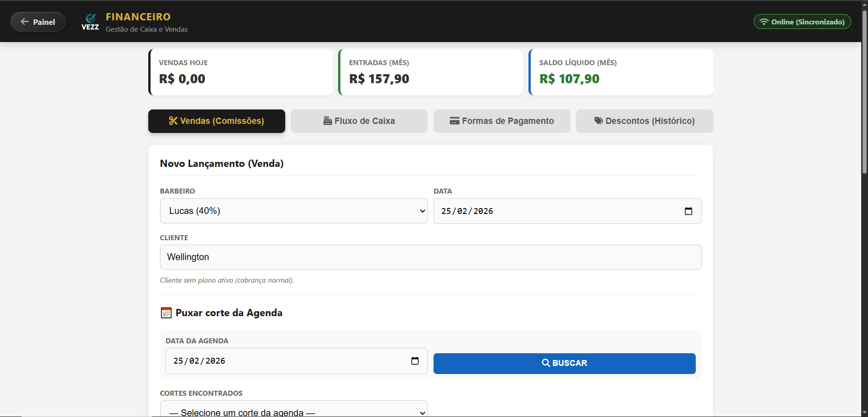This screenshot has width=868, height=417.
Task: Open calendar picker in the Data field
Action: [x=688, y=211]
